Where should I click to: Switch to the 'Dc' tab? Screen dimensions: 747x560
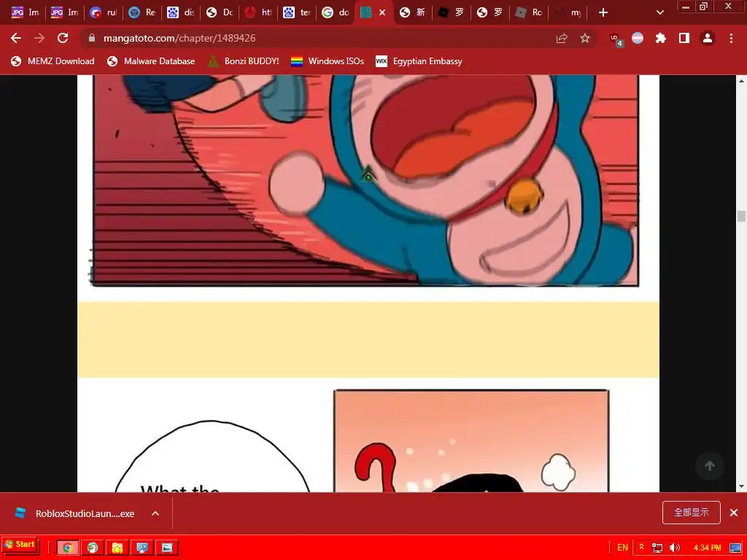[x=220, y=12]
